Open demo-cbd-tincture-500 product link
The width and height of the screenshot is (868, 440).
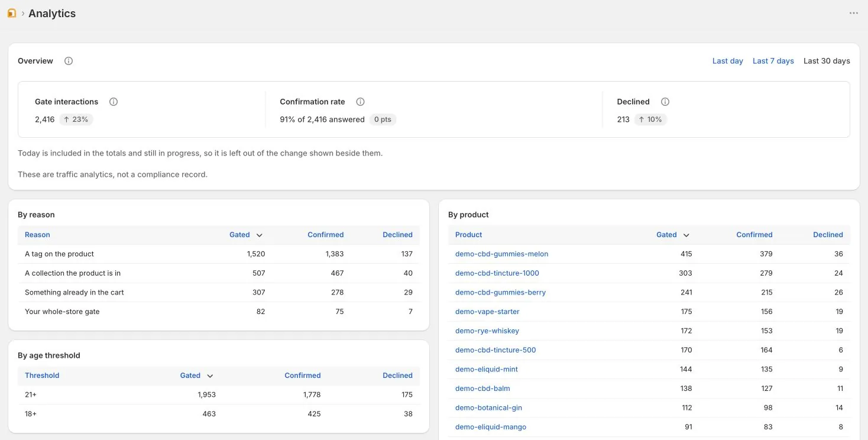[495, 350]
